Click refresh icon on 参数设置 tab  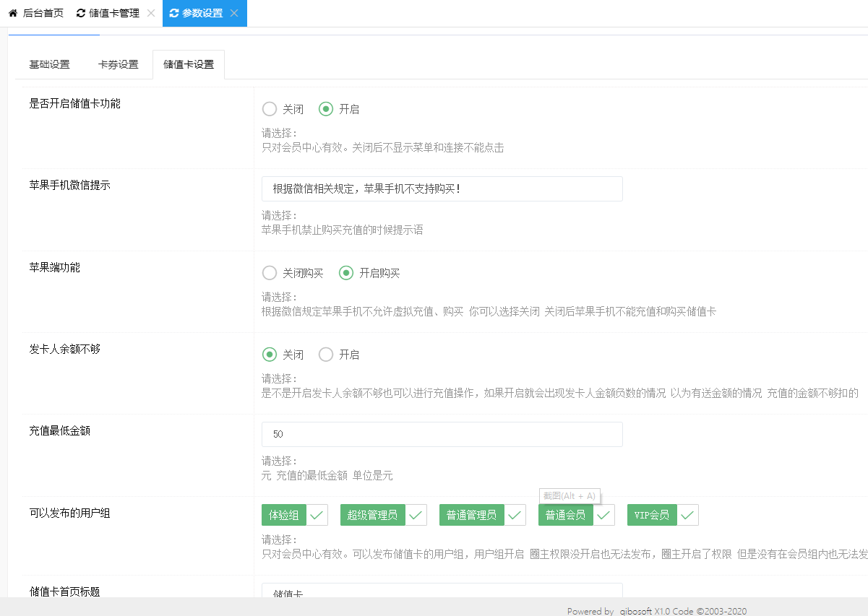[x=174, y=13]
